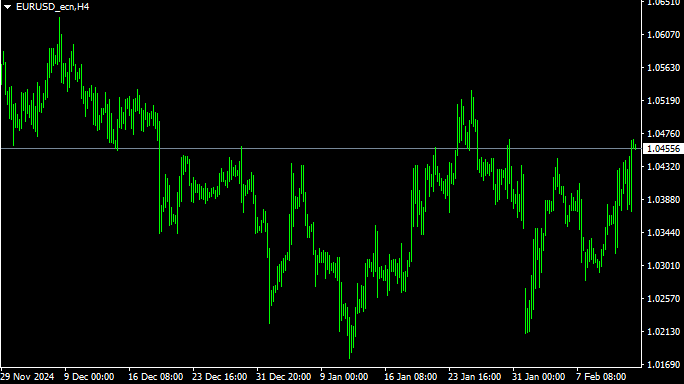The image size is (684, 384).
Task: Select the 1.04760 price scale value
Action: (663, 134)
